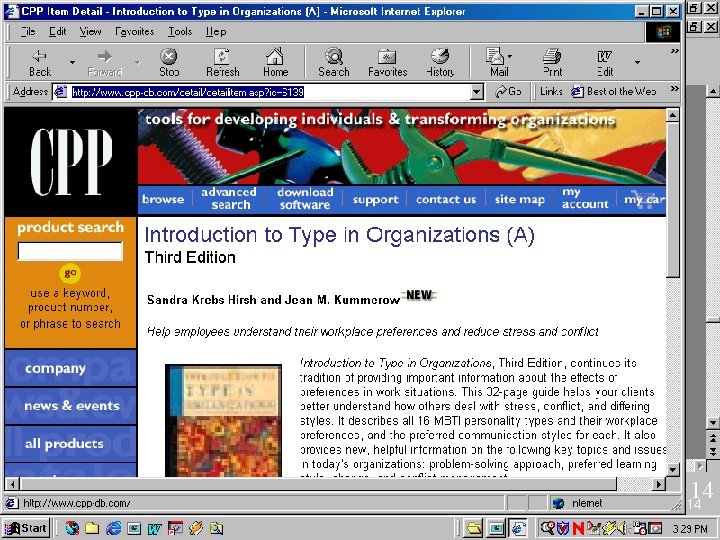Open the Help menu

point(215,32)
